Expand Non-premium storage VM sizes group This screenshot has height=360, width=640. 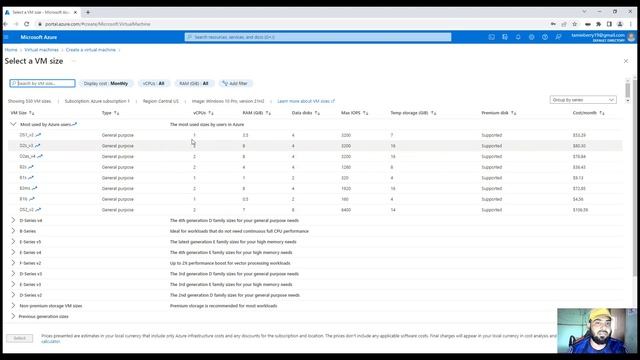(13, 305)
